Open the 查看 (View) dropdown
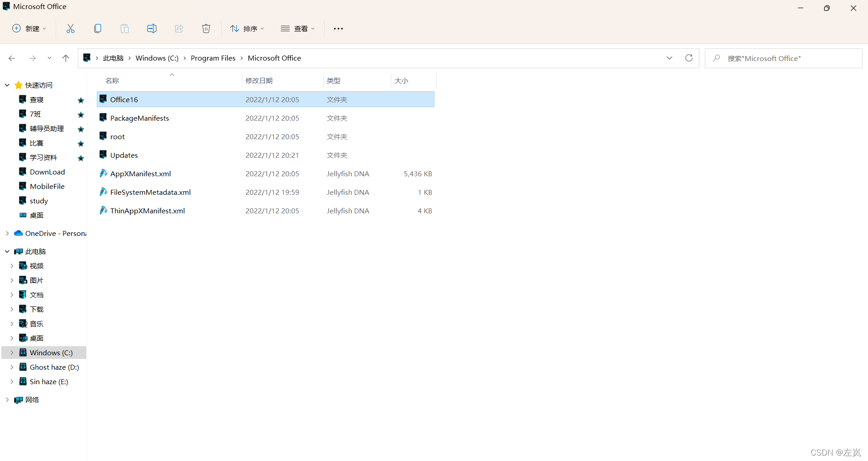 pyautogui.click(x=297, y=28)
